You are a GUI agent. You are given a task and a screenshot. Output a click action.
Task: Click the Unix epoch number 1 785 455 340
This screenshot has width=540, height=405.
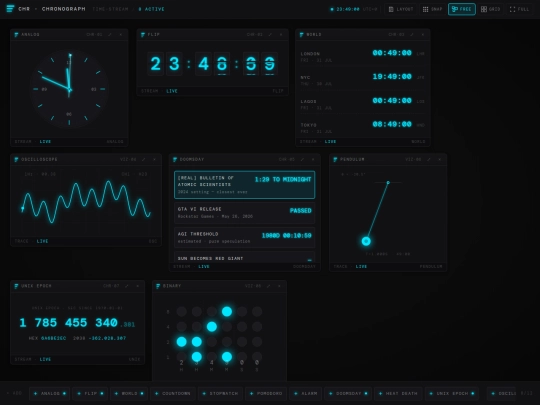point(69,323)
